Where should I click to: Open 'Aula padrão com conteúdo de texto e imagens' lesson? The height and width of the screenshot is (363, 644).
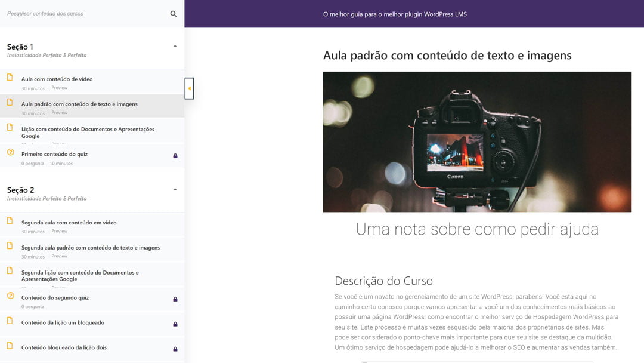79,104
